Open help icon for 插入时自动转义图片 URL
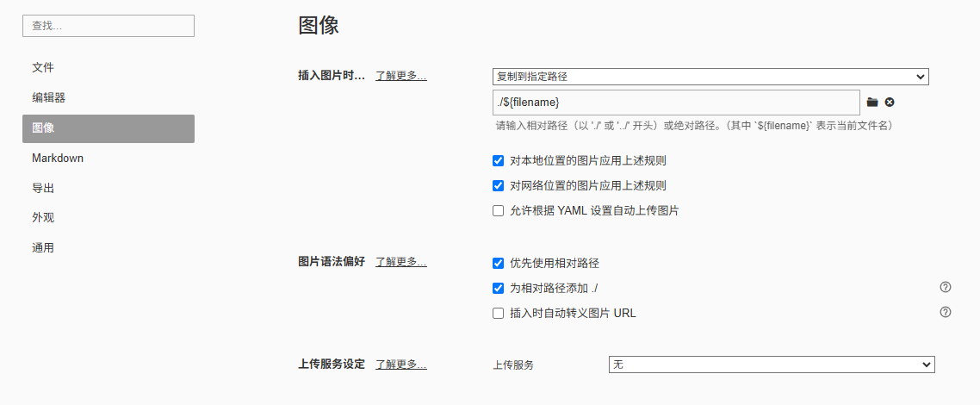 coord(946,312)
